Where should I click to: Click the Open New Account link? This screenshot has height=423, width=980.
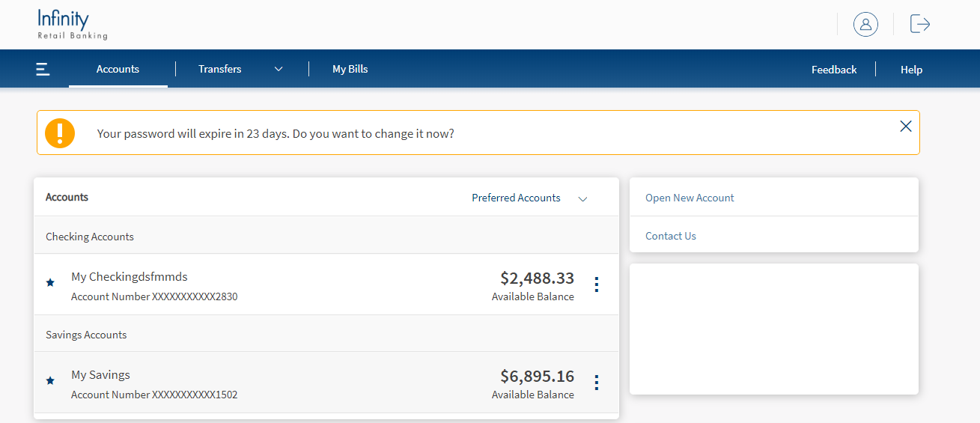click(690, 198)
